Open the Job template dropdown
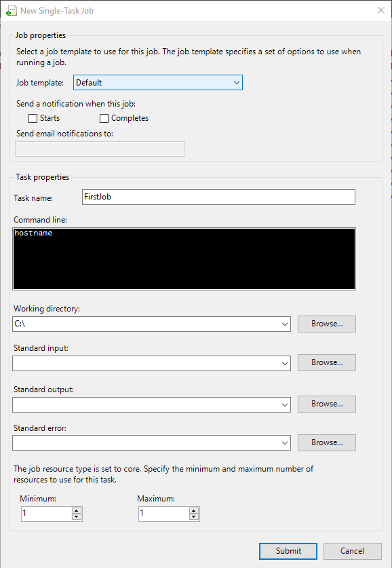 tap(236, 81)
